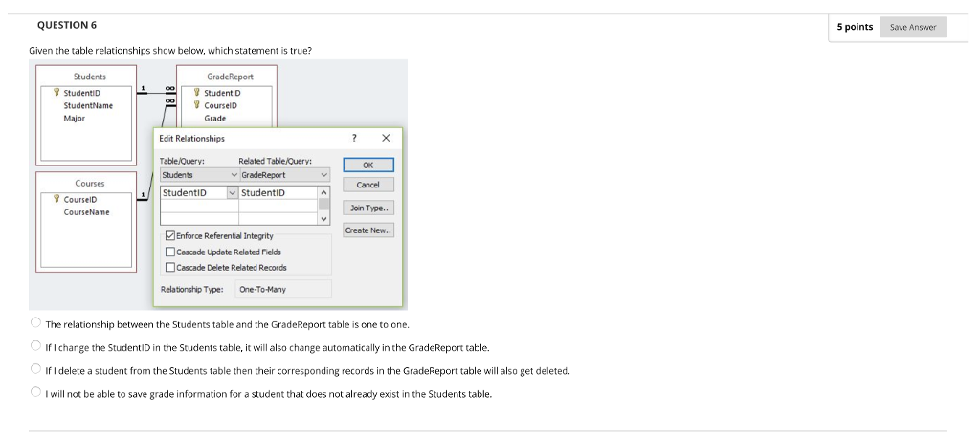Click the Save Answer button
Viewport: 980px width, 439px height.
point(912,27)
